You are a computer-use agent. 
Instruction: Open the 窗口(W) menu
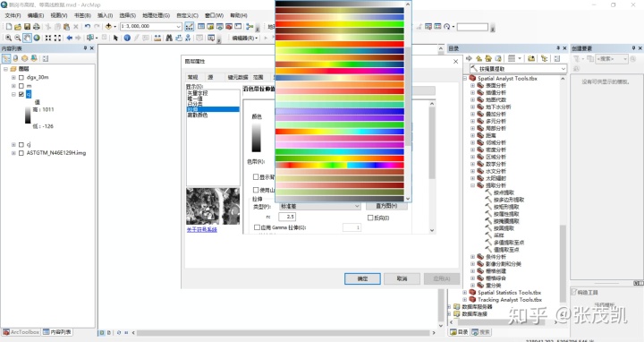pos(214,15)
